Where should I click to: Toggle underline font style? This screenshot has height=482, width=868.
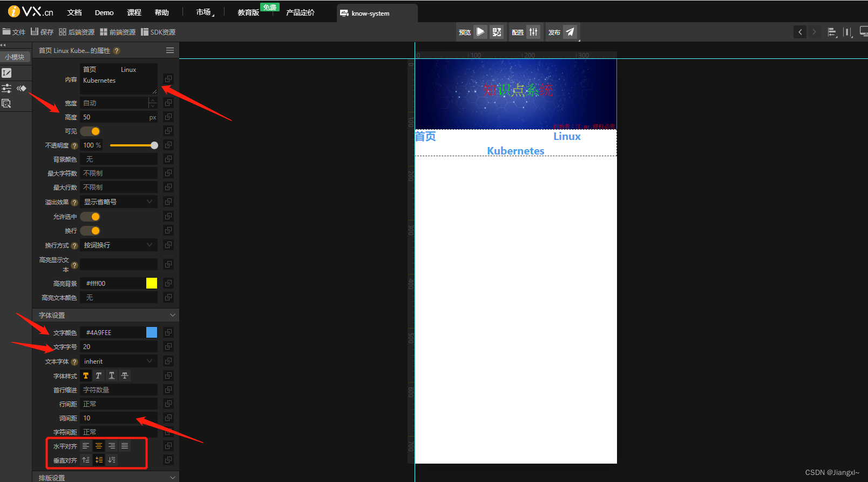tap(112, 376)
